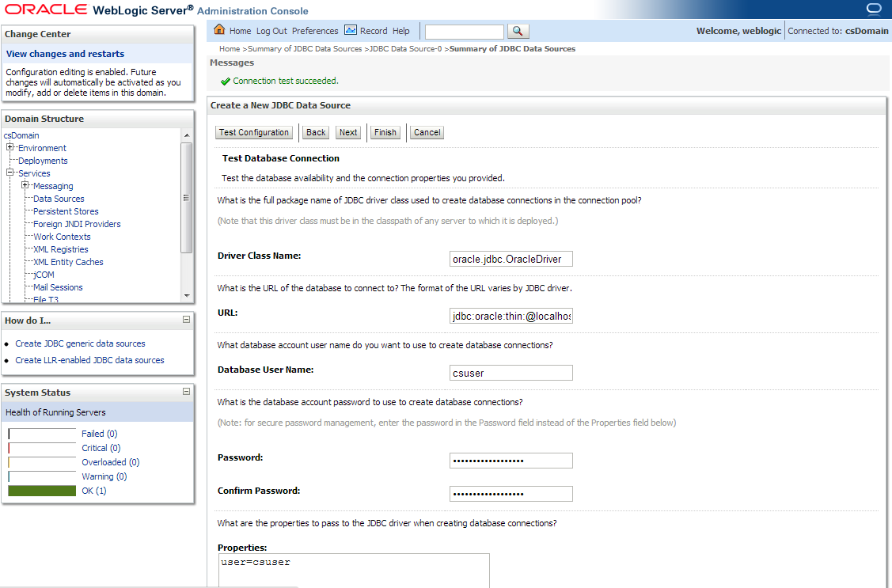892x588 pixels.
Task: Click the Connection test succeeded message
Action: 286,81
